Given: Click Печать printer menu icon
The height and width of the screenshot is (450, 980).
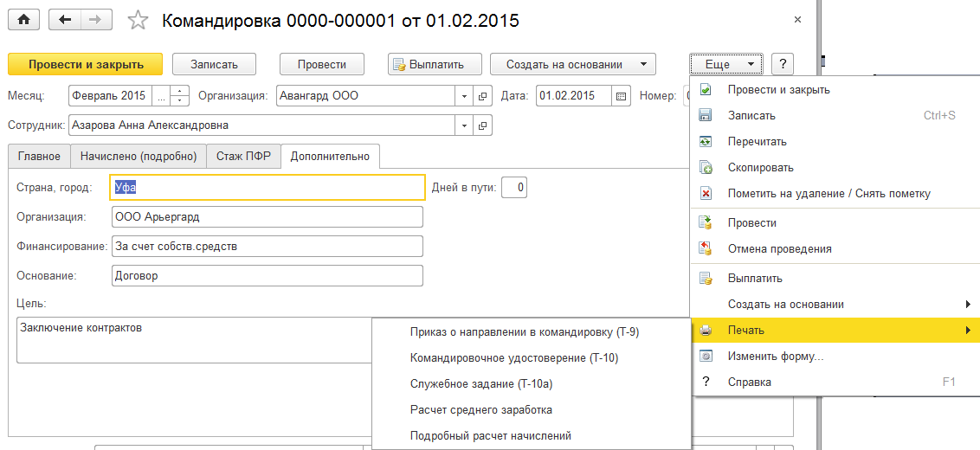Looking at the screenshot, I should 706,330.
